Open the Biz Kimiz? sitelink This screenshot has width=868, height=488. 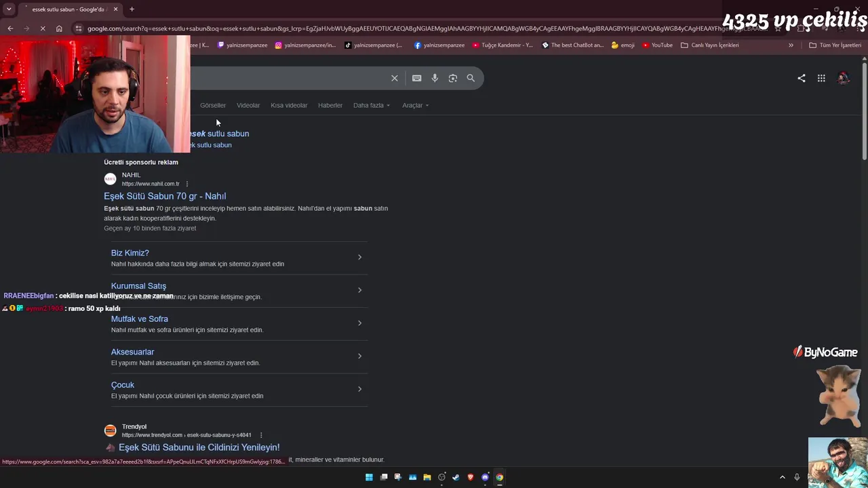pos(130,253)
